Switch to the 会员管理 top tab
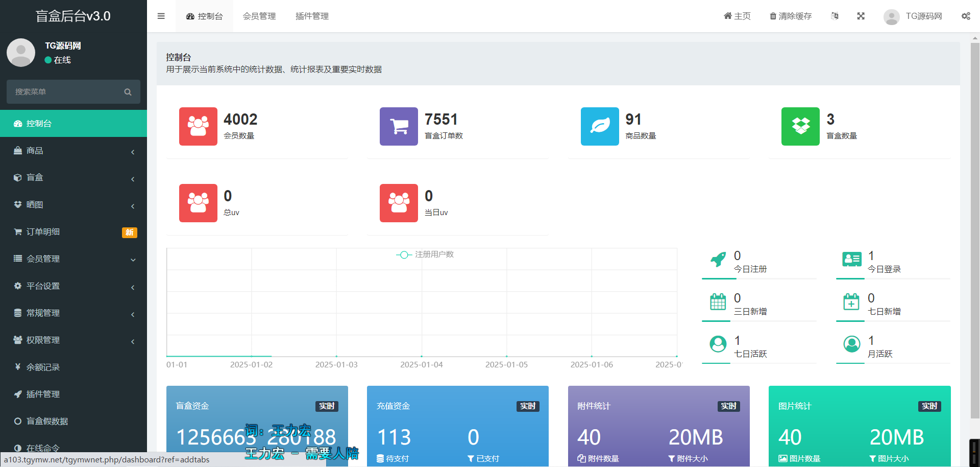This screenshot has height=467, width=980. [x=259, y=16]
